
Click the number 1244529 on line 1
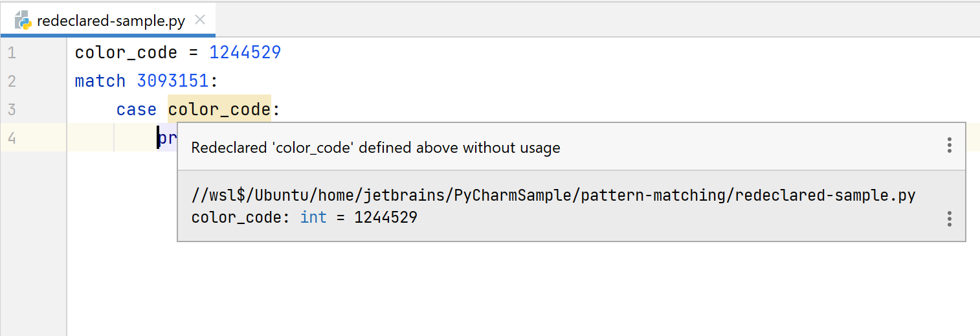tap(245, 52)
